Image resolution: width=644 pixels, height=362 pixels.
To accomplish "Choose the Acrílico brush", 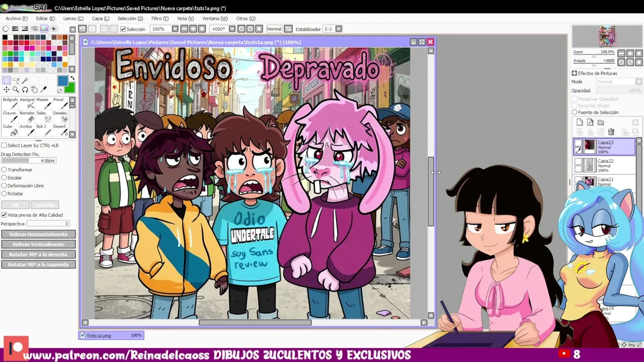I will 27,130.
